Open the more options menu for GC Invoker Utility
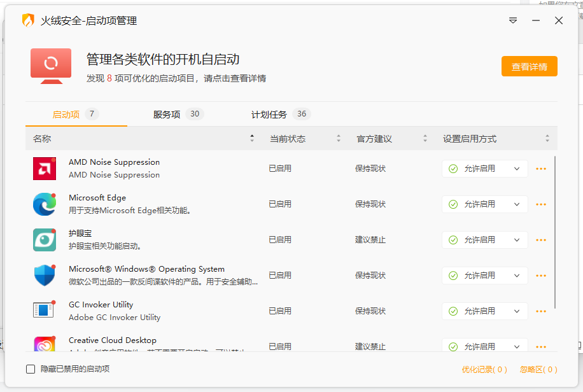The width and height of the screenshot is (583, 392). point(541,311)
